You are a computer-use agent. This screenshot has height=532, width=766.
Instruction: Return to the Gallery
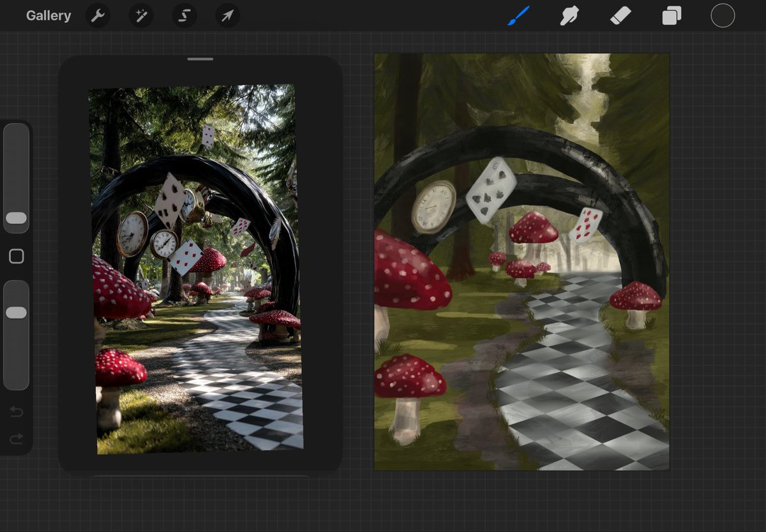[x=49, y=16]
